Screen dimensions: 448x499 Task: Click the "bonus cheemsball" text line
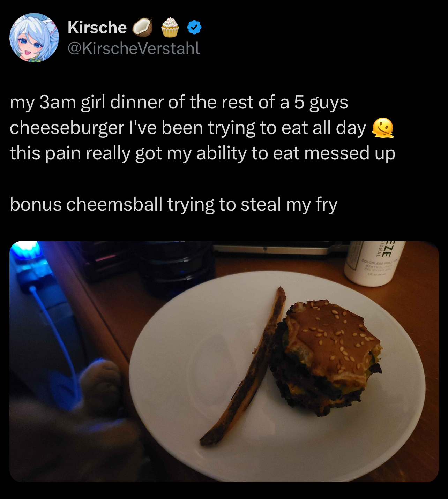tap(173, 204)
